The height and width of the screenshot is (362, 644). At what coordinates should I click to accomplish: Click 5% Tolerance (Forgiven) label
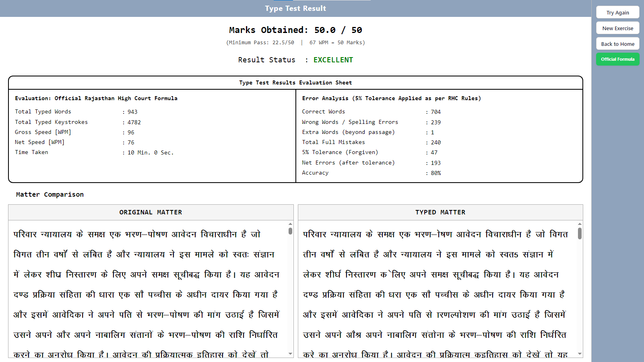tap(340, 152)
